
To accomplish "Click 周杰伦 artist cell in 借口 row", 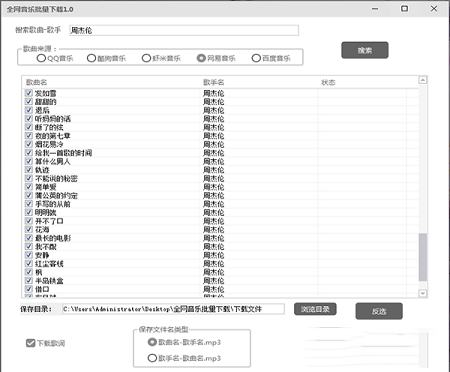I will 214,289.
